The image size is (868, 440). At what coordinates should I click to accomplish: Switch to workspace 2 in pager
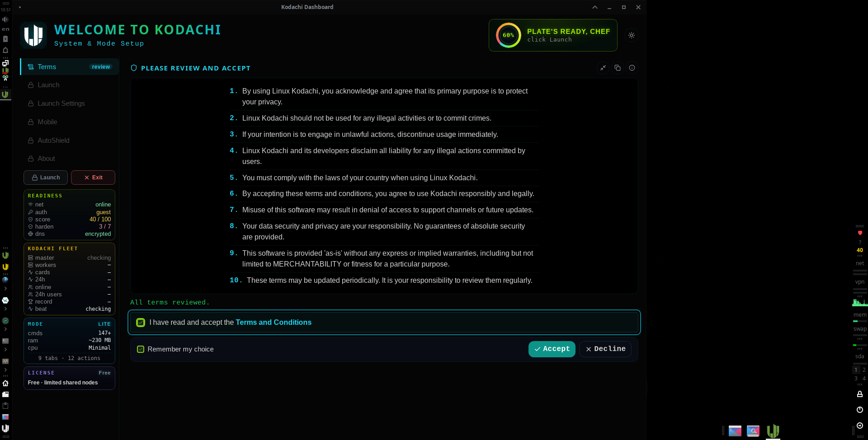coord(864,370)
